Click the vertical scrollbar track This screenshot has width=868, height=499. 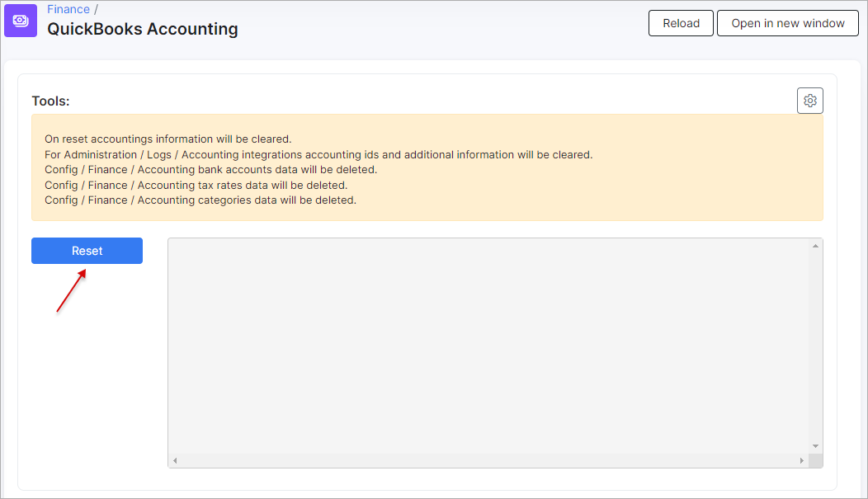(x=816, y=346)
